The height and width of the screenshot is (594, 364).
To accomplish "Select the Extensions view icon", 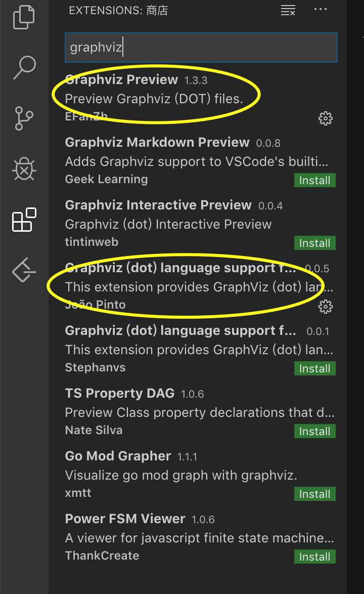I will point(23,220).
